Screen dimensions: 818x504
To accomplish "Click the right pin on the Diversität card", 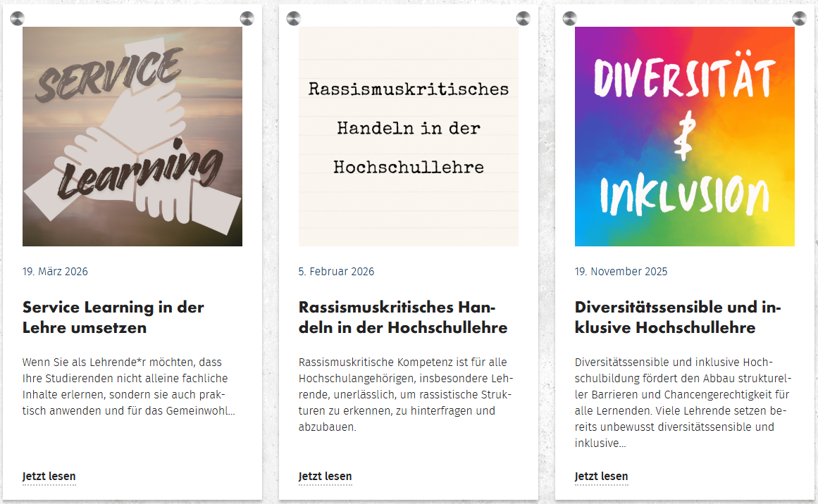I will click(x=800, y=18).
